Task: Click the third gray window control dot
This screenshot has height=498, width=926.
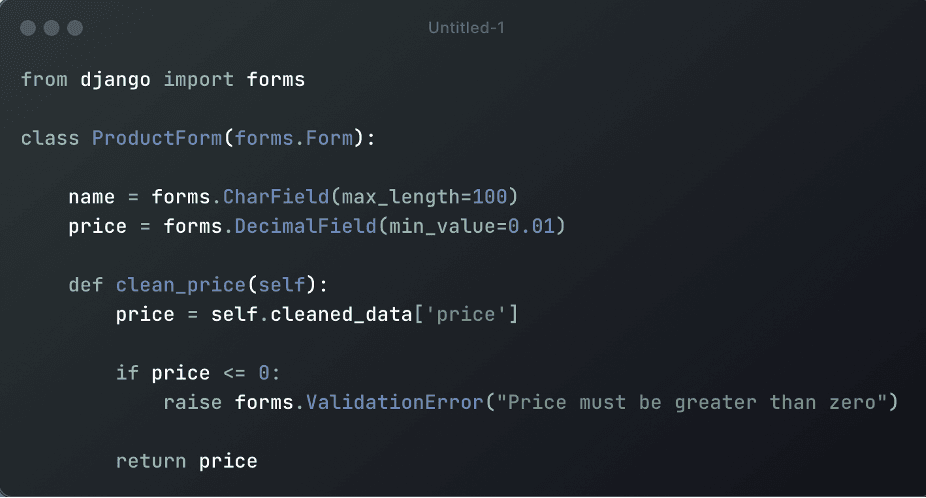Action: (75, 28)
